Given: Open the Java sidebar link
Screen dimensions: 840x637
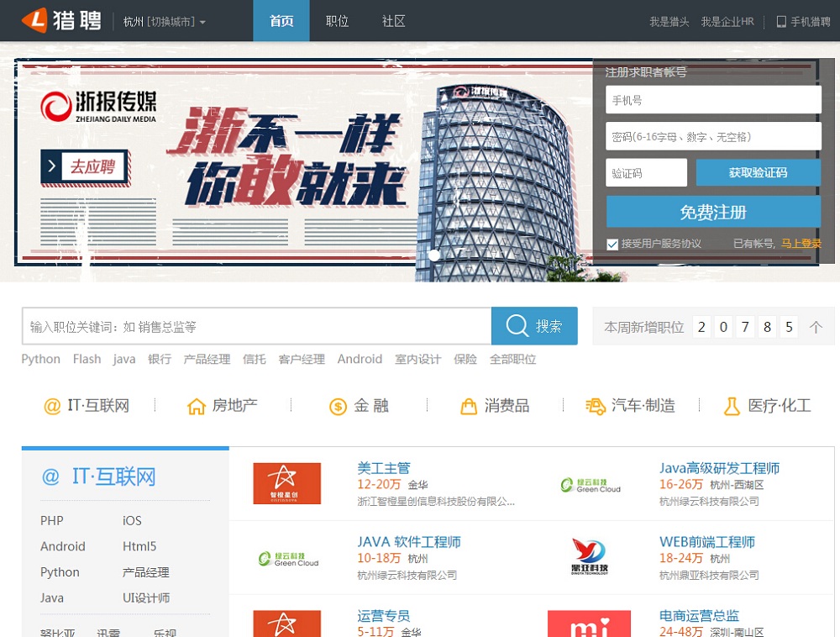Looking at the screenshot, I should pos(52,598).
